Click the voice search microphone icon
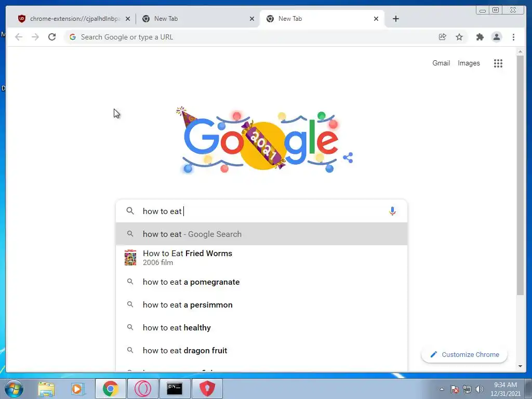 click(392, 211)
